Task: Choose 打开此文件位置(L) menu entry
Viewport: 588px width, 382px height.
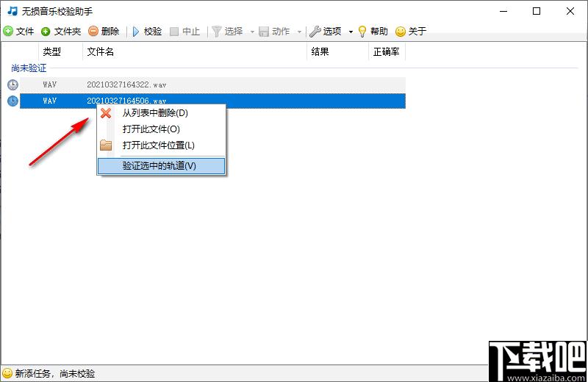Action: [x=161, y=145]
